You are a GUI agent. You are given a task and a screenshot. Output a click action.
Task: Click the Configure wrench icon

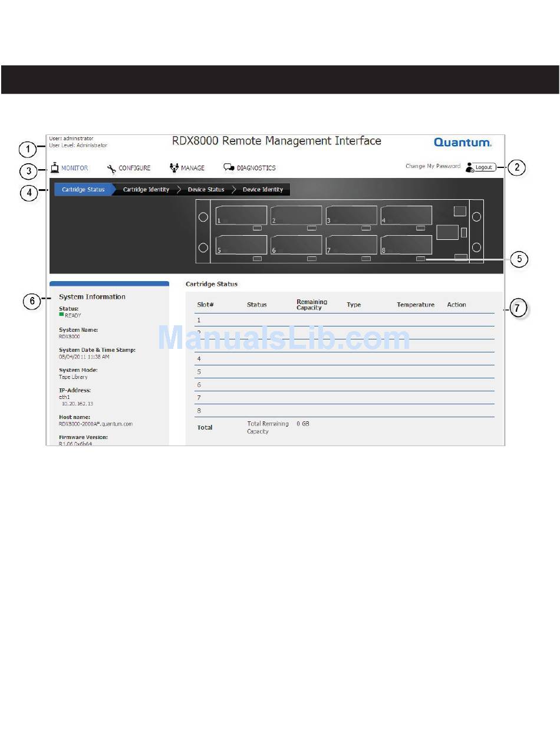pos(111,168)
